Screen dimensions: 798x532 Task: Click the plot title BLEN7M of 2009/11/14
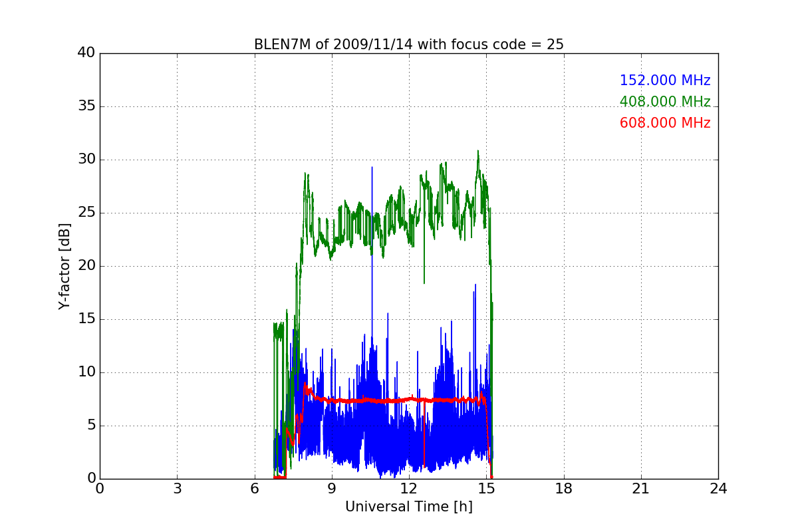(x=408, y=45)
